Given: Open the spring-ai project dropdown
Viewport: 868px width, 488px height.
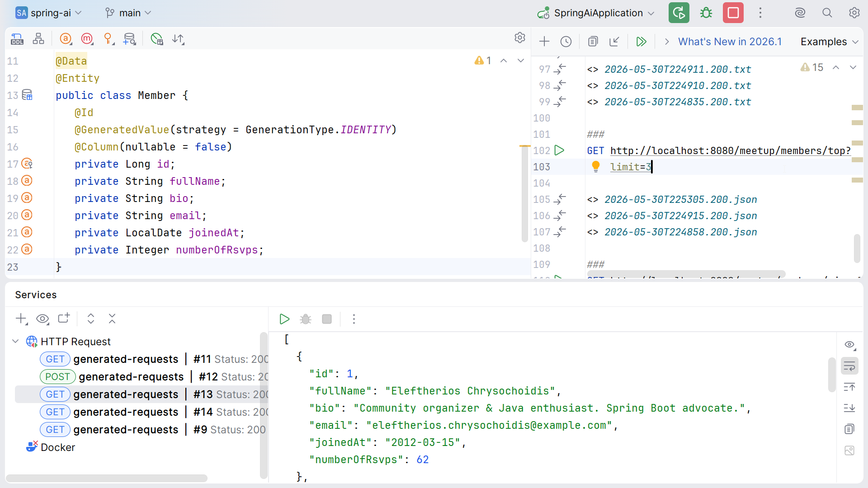Looking at the screenshot, I should click(x=48, y=13).
